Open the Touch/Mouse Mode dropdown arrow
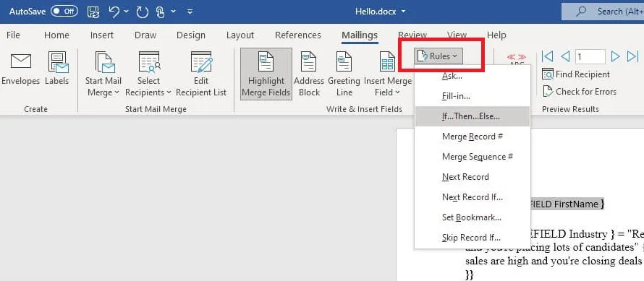The height and width of the screenshot is (281, 644). 174,12
